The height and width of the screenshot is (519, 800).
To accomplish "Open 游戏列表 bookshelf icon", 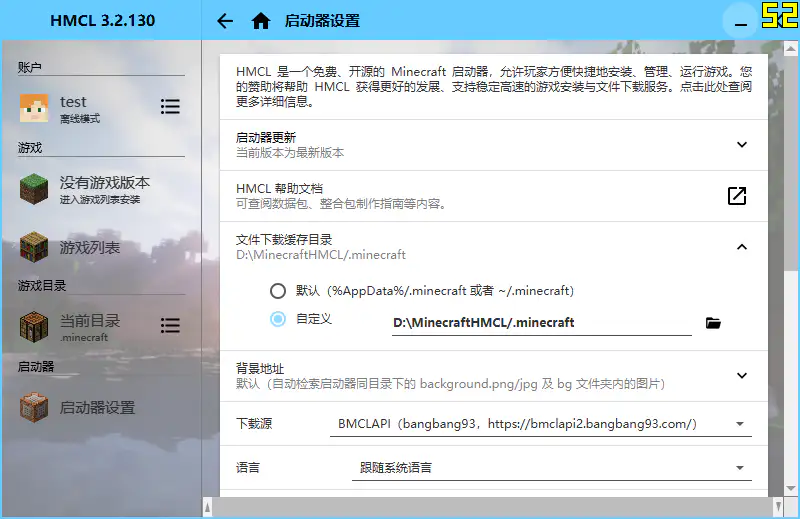I will click(x=34, y=248).
